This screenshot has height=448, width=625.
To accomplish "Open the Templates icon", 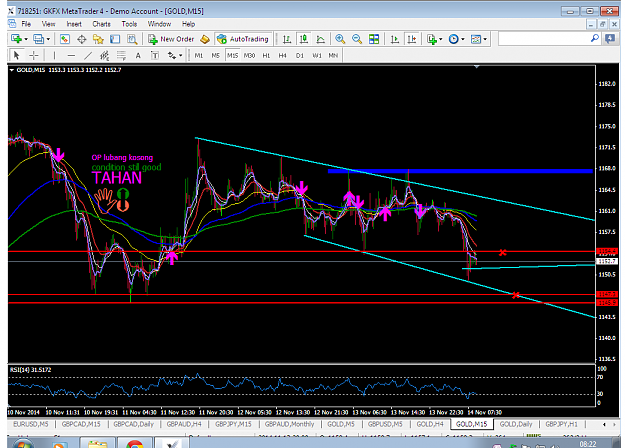I will (x=476, y=39).
